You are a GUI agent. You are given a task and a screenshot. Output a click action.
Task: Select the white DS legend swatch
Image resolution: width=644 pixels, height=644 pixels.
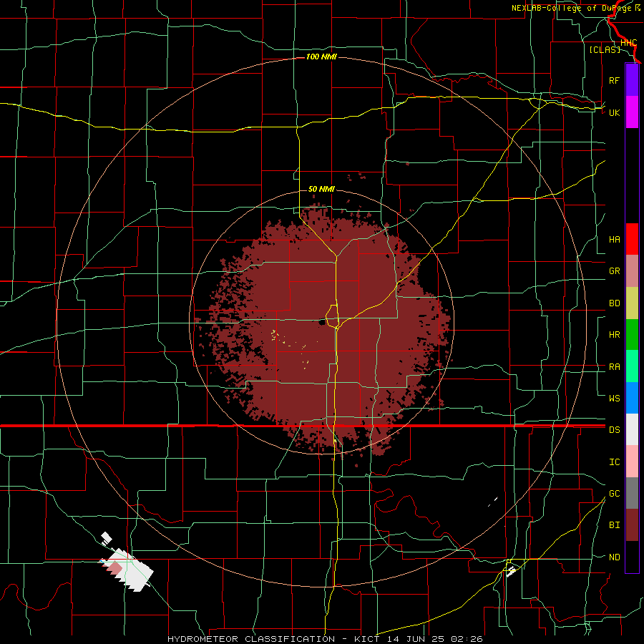point(632,429)
